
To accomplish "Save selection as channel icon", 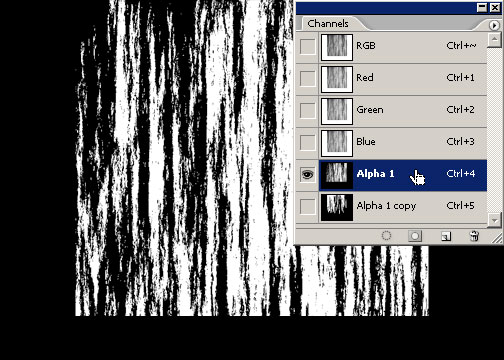I will (415, 236).
